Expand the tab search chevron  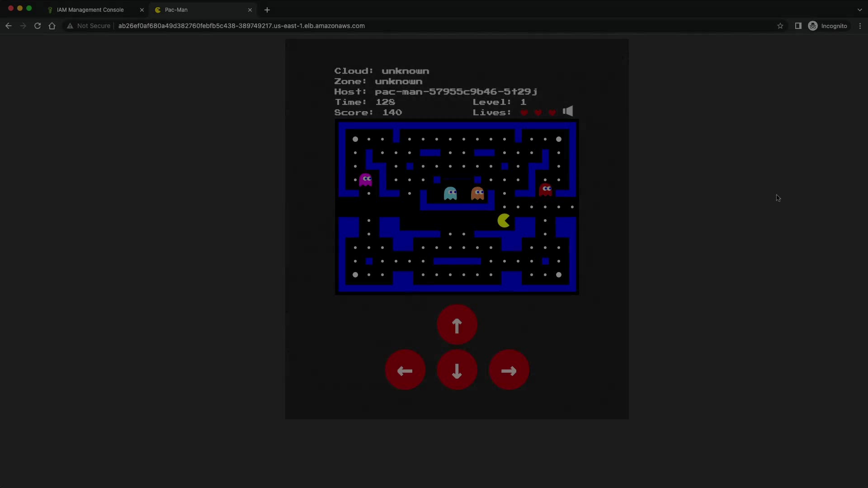[859, 9]
